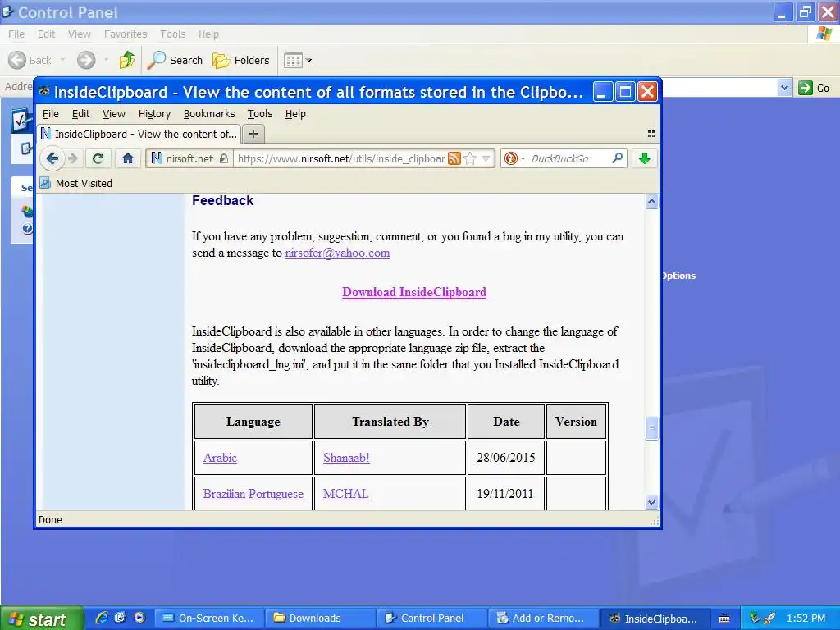The image size is (840, 630).
Task: Open Control Panel's Forward history dropdown arrow
Action: (106, 60)
